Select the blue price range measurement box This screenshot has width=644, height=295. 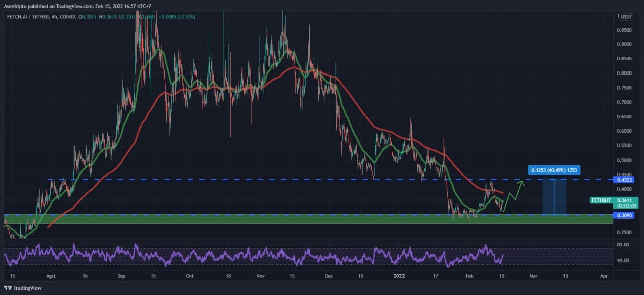pos(554,197)
